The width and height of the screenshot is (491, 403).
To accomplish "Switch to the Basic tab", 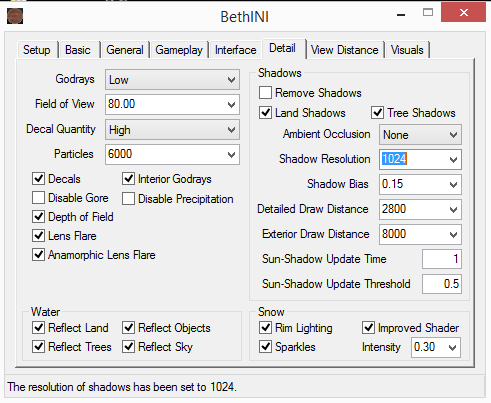I will tap(78, 50).
